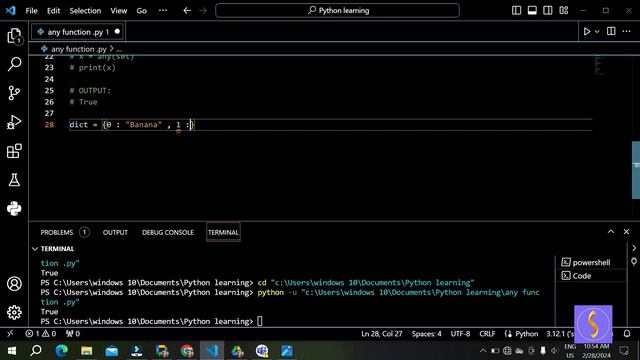Open Google Chrome from taskbar
This screenshot has height=360, width=640.
187,351
